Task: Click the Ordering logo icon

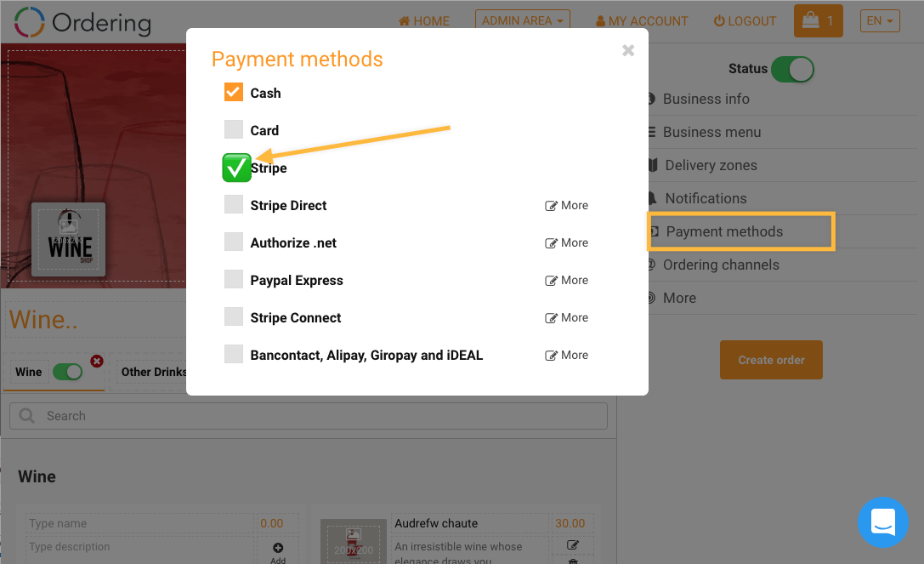Action: tap(30, 22)
